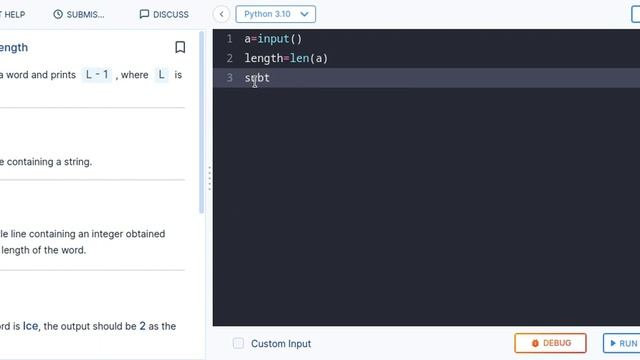Click the 'Custom Input' label text
This screenshot has height=360, width=640.
(x=281, y=344)
